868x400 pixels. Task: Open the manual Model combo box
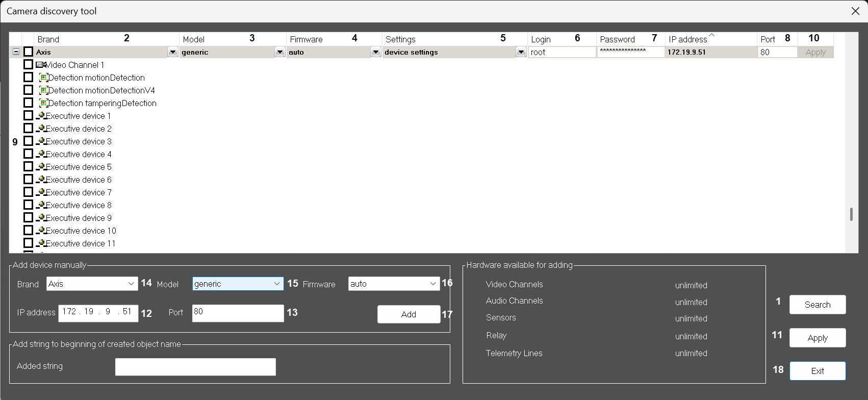point(238,284)
